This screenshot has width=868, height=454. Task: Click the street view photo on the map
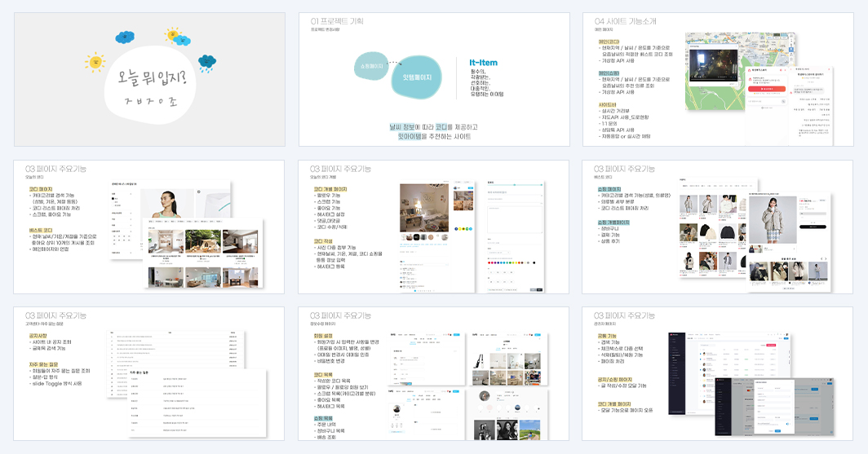pyautogui.click(x=713, y=66)
